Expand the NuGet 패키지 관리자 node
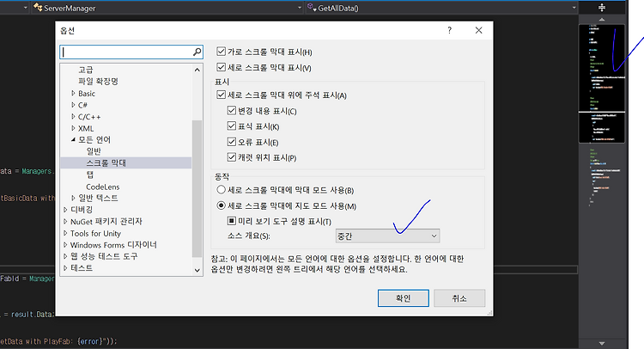Image resolution: width=644 pixels, height=349 pixels. point(65,221)
